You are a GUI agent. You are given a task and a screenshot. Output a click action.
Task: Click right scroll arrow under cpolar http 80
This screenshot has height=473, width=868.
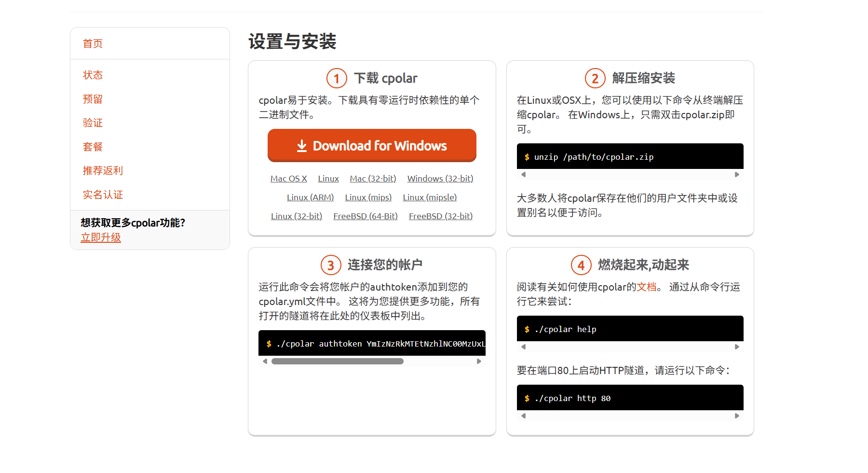(737, 416)
